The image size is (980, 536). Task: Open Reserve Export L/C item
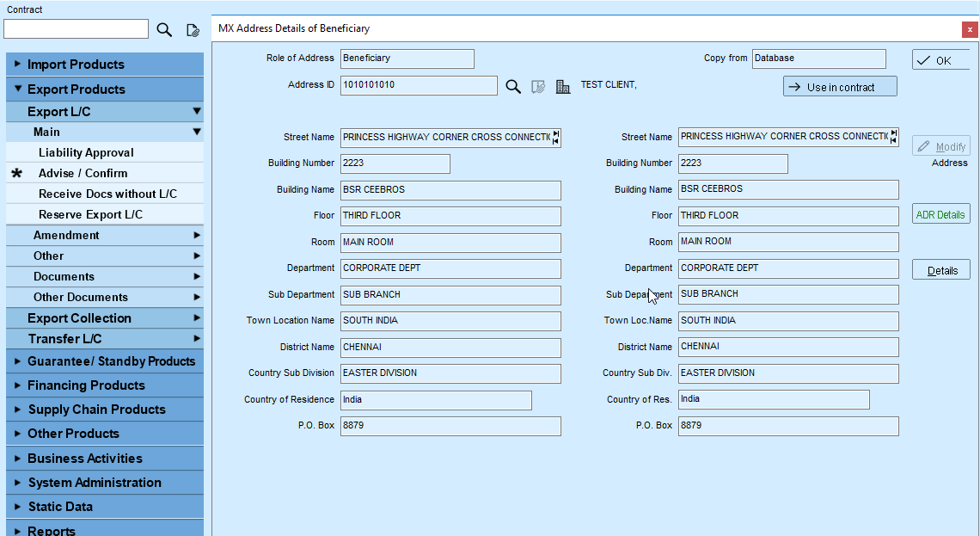[105, 214]
